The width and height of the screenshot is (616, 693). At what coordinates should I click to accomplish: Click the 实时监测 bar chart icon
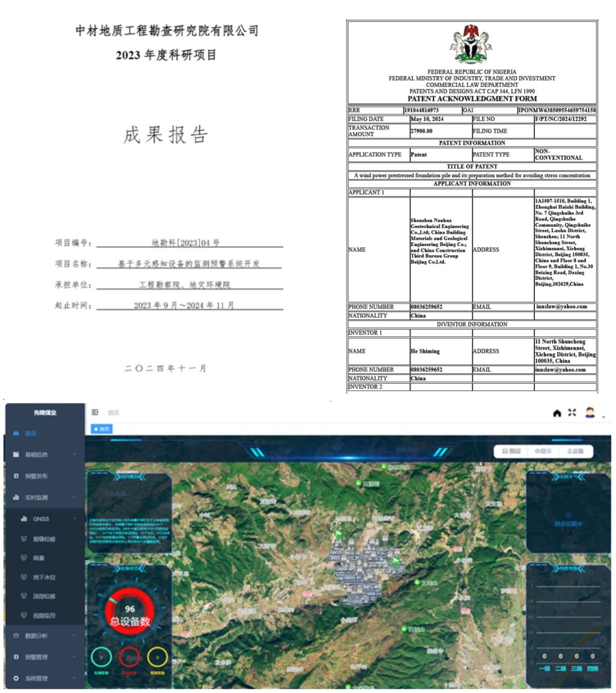[16, 497]
